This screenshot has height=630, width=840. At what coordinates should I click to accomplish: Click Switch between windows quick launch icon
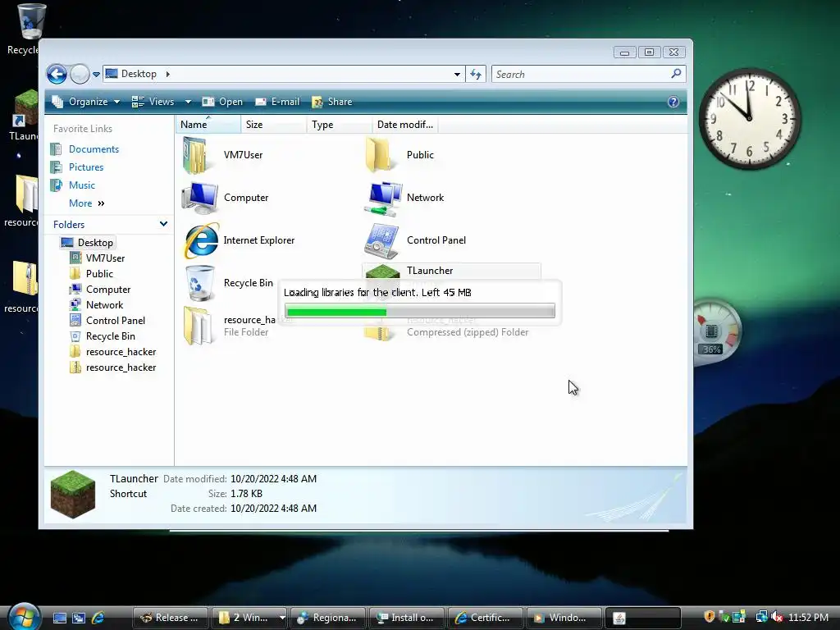79,618
